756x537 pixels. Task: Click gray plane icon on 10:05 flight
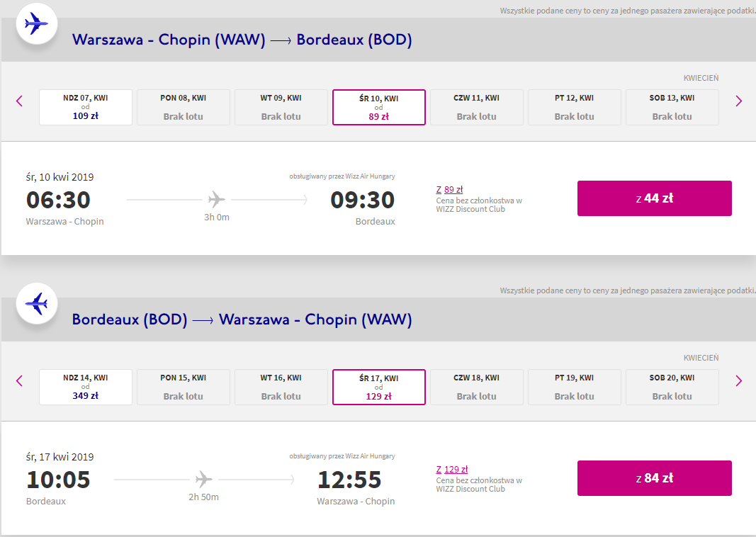(203, 479)
